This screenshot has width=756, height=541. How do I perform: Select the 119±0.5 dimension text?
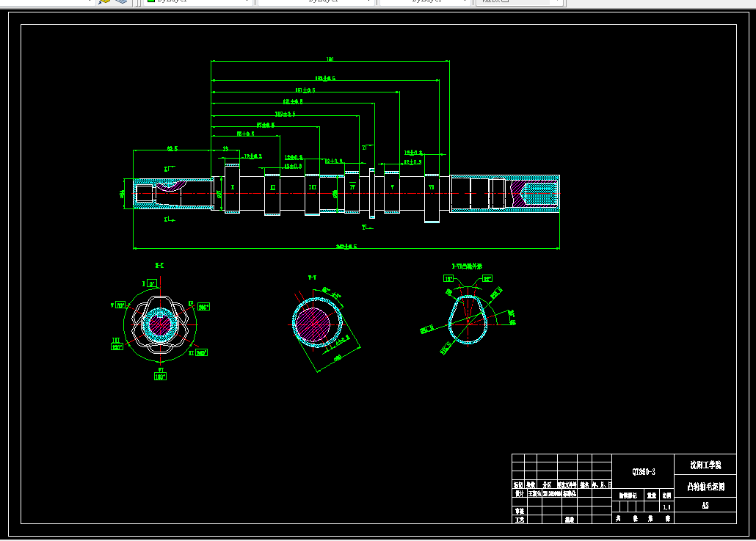[286, 114]
